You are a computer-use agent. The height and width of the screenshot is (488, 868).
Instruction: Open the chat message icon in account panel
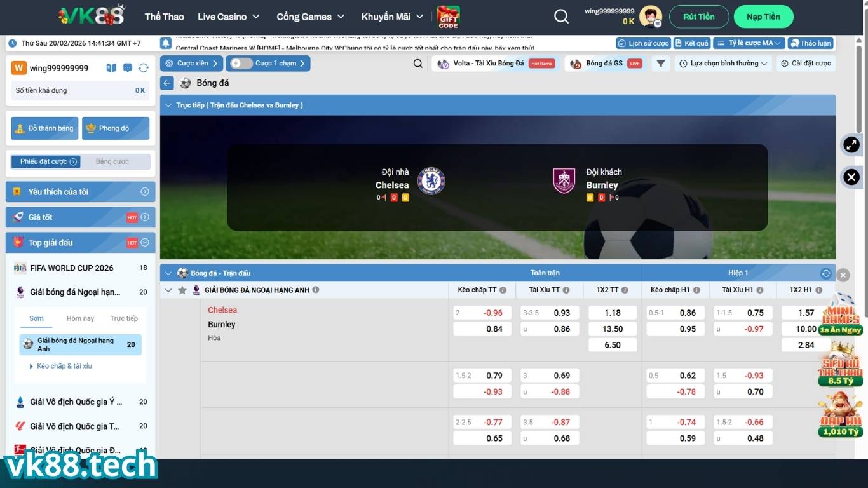128,68
